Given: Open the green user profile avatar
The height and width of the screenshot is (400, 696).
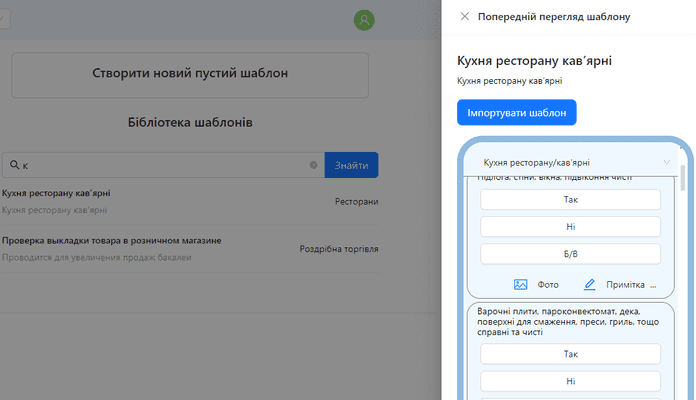Looking at the screenshot, I should tap(364, 20).
